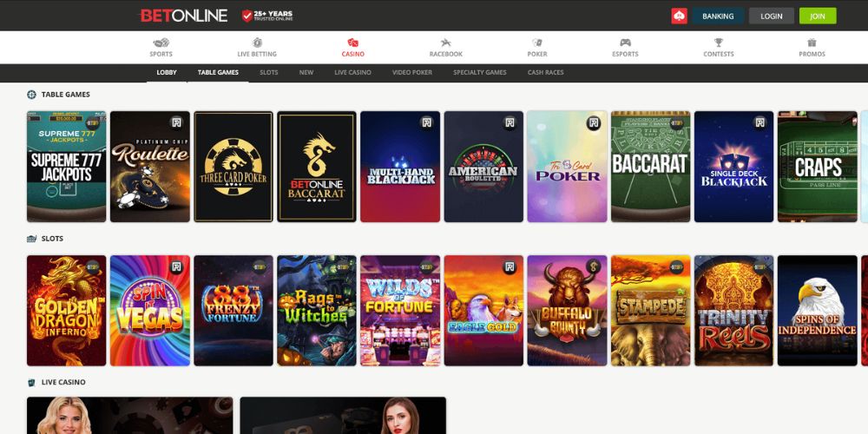Open the Promos gift icon
This screenshot has height=434, width=868.
tap(812, 43)
